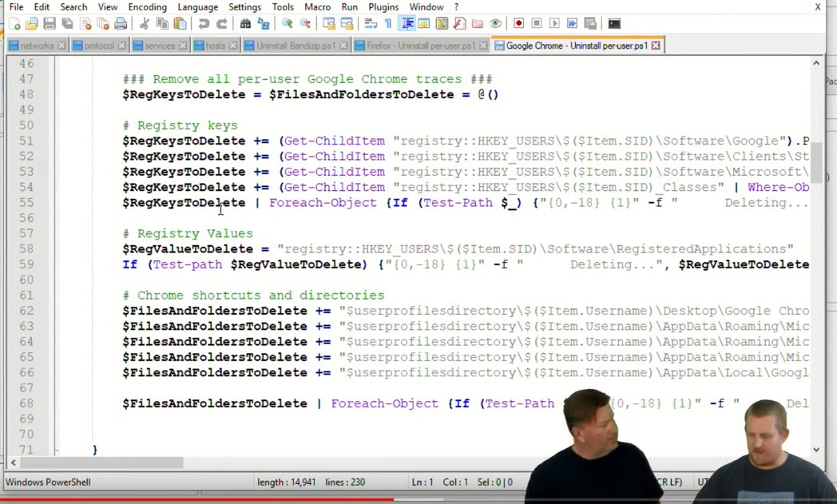The height and width of the screenshot is (504, 837).
Task: Open the ? help menu
Action: pos(456,7)
